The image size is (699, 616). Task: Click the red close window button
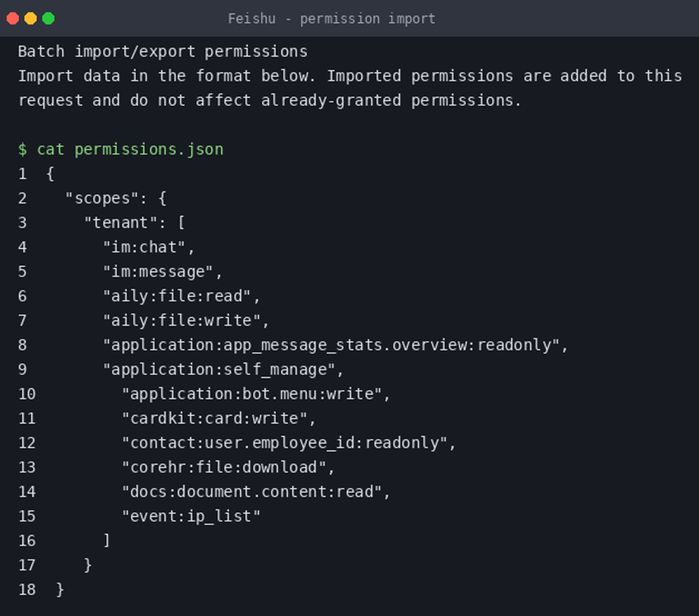click(13, 18)
